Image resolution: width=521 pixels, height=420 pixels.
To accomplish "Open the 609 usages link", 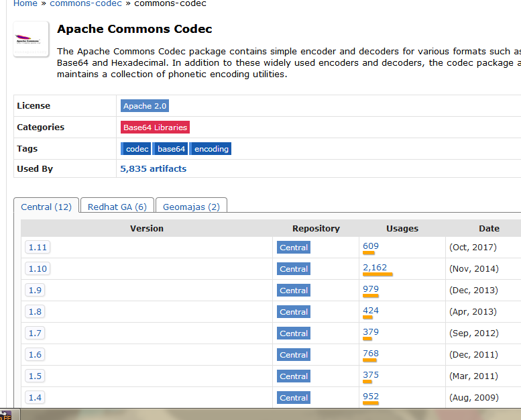I will (371, 246).
